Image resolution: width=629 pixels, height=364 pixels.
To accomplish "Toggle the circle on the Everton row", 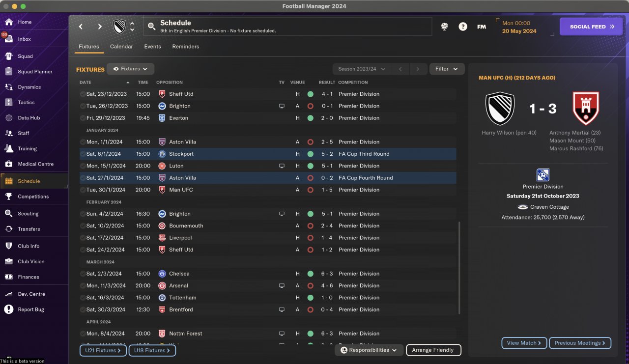I will tap(83, 118).
